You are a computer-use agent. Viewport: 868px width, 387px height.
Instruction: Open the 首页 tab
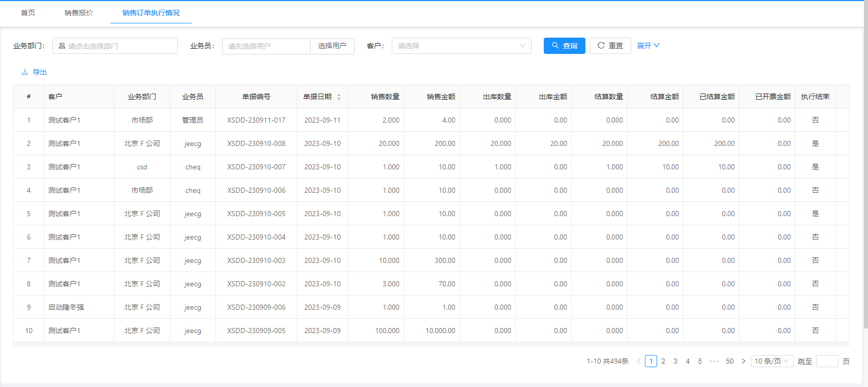28,13
